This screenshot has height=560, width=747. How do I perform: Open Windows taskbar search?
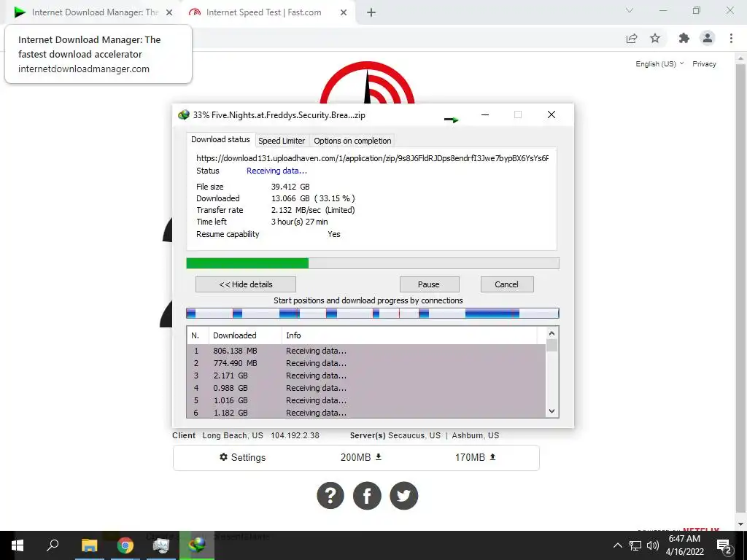click(x=53, y=545)
